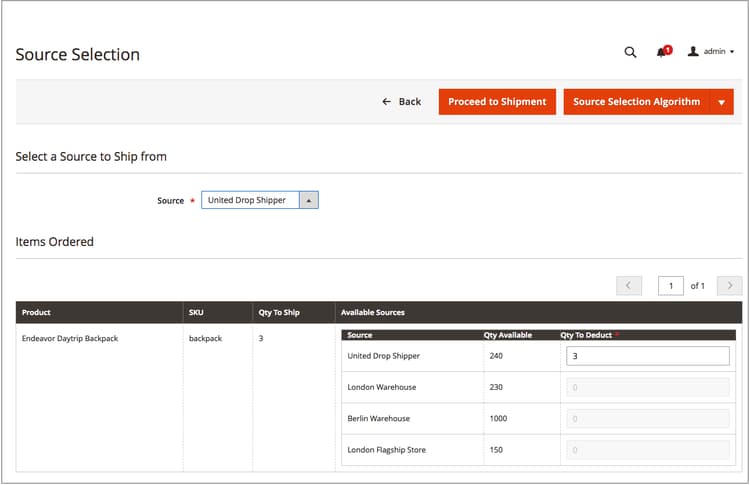The height and width of the screenshot is (485, 750).
Task: Click Source Selection Algorithm button
Action: tap(636, 101)
